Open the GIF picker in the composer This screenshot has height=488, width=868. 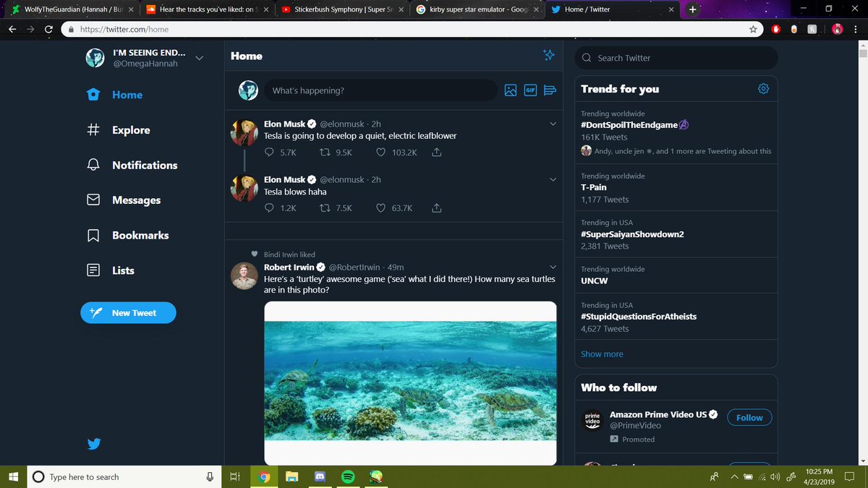(530, 90)
